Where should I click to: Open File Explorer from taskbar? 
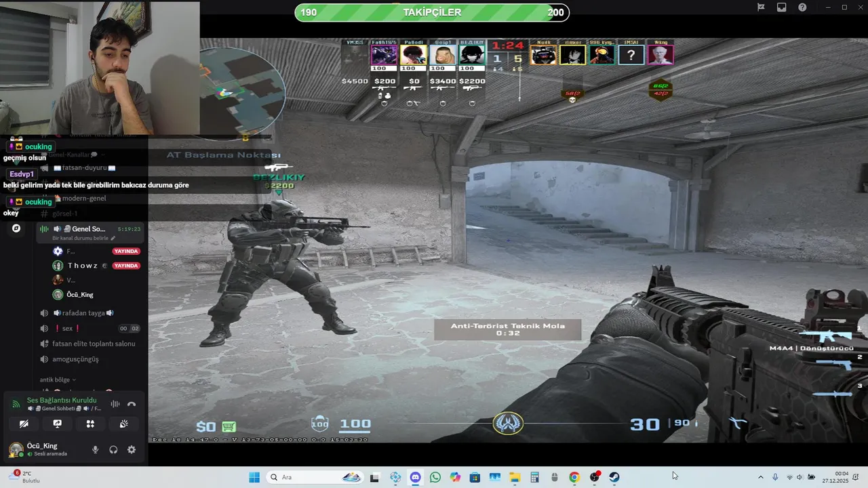click(x=515, y=477)
